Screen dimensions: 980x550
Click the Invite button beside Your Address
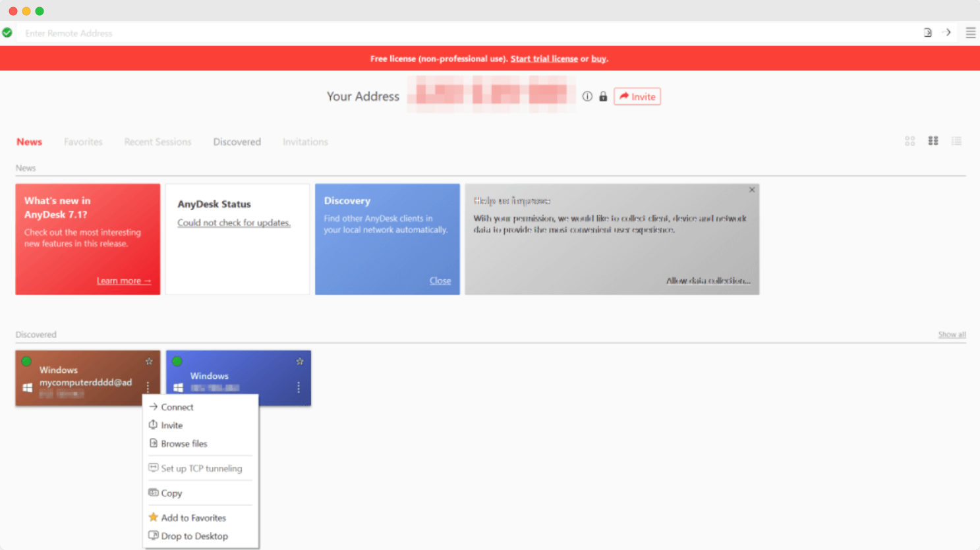point(637,96)
